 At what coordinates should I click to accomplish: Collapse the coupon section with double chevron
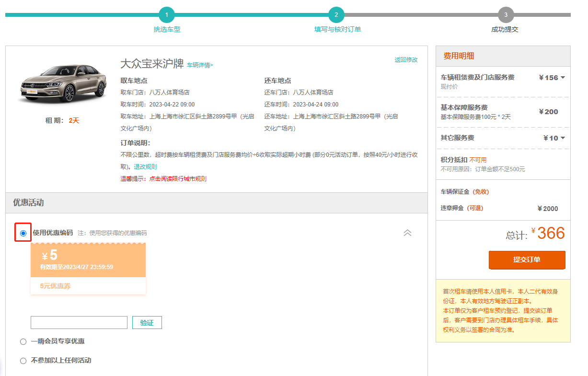407,233
